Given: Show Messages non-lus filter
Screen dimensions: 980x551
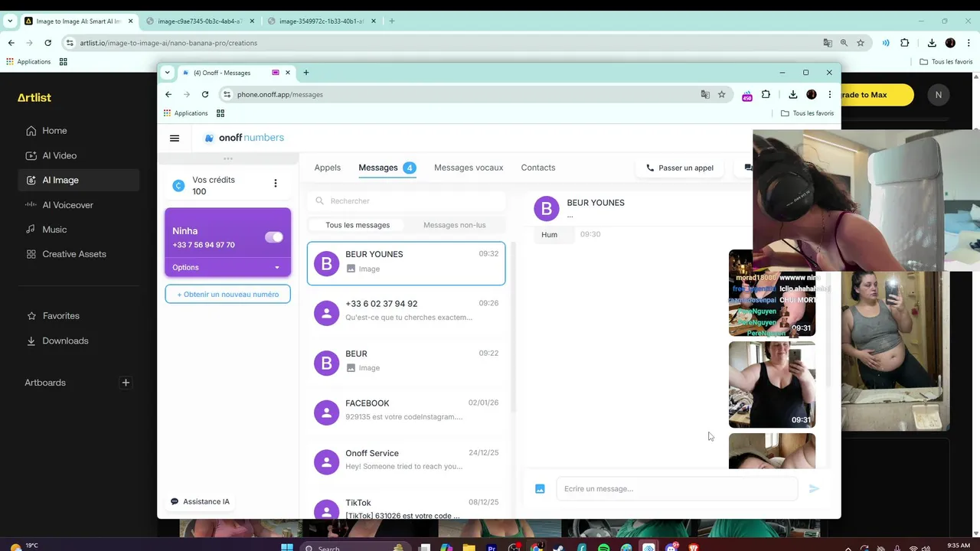Looking at the screenshot, I should (x=455, y=225).
